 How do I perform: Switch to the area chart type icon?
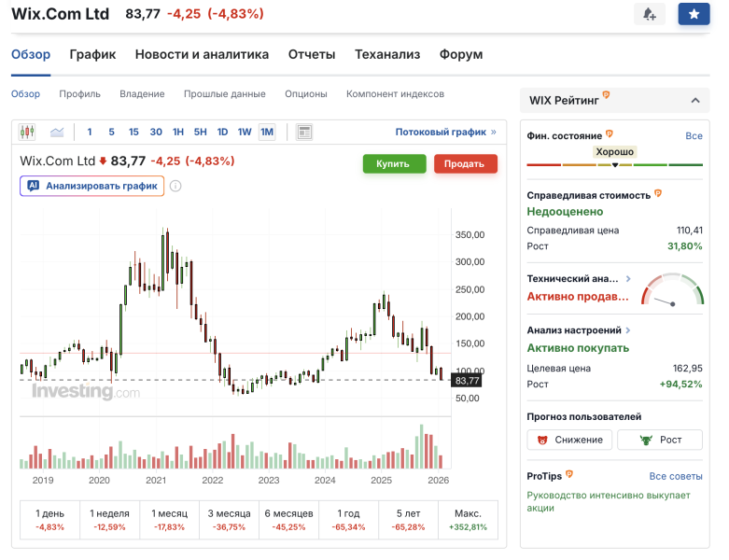tap(57, 132)
